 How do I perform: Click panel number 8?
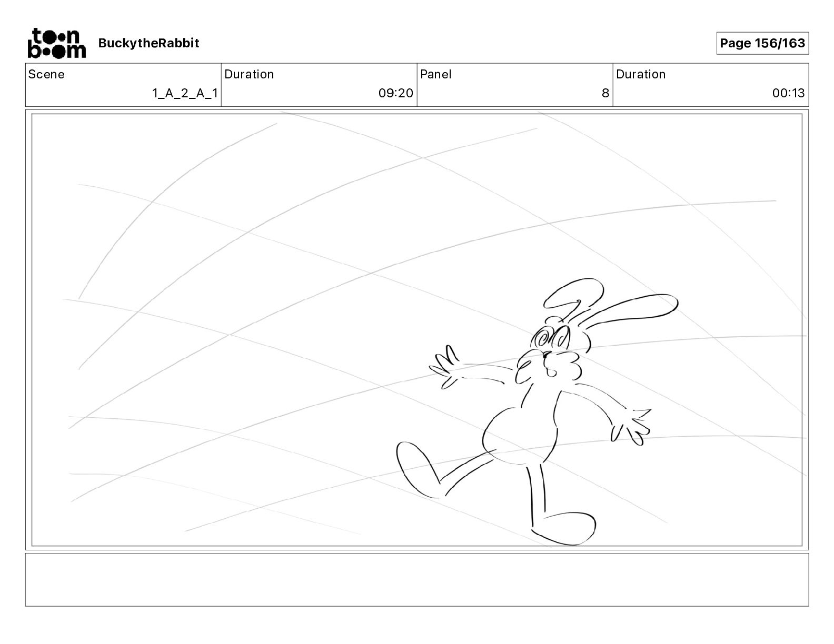[605, 93]
